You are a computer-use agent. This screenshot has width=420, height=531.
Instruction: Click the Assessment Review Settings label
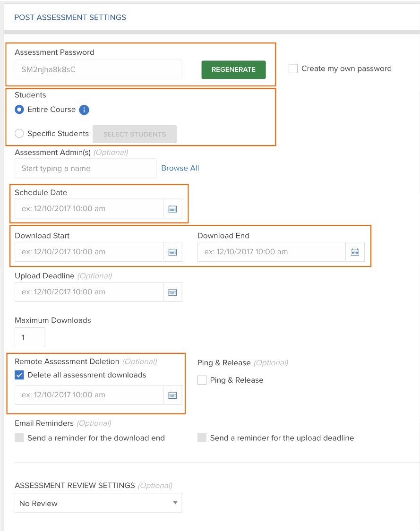click(x=75, y=485)
